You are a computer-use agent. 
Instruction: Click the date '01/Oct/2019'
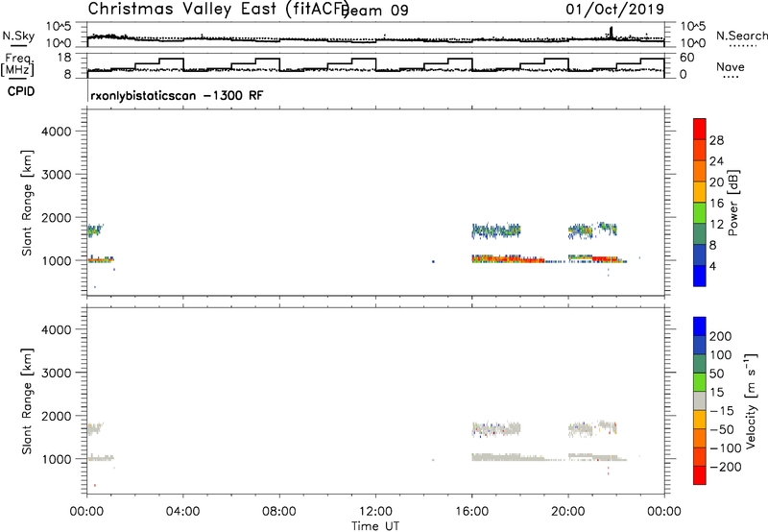click(614, 10)
